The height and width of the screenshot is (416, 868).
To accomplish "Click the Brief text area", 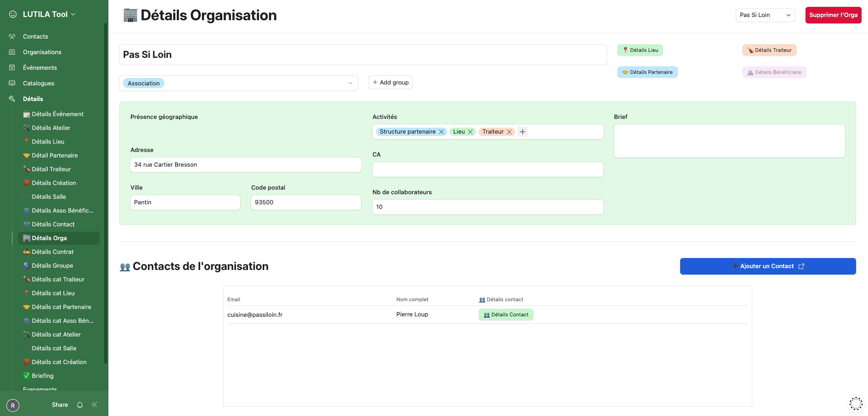I will tap(729, 141).
